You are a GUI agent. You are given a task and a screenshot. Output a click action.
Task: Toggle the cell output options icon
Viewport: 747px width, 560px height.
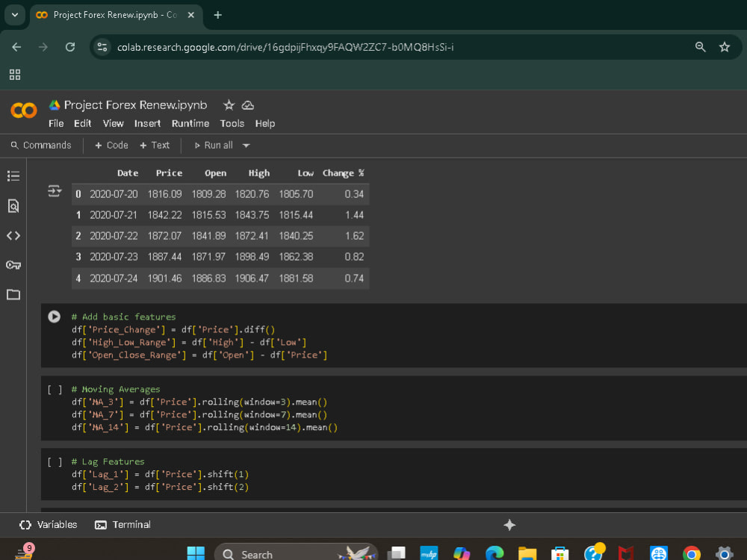55,191
